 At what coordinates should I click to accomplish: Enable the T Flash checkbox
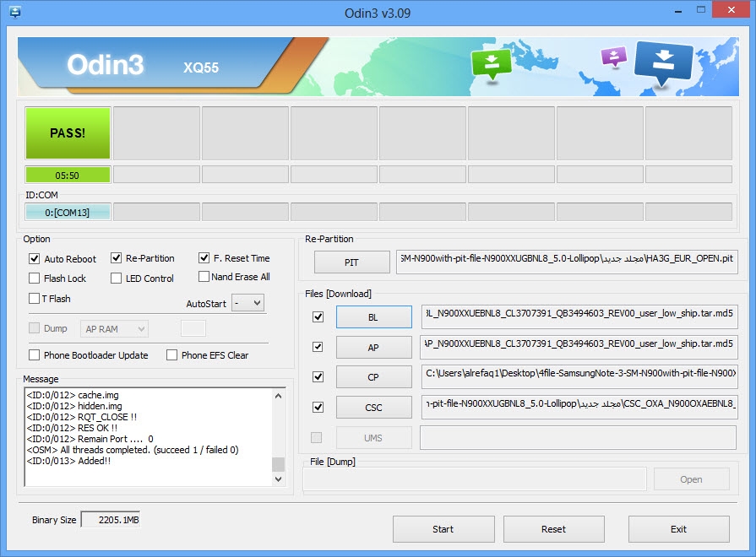(35, 298)
